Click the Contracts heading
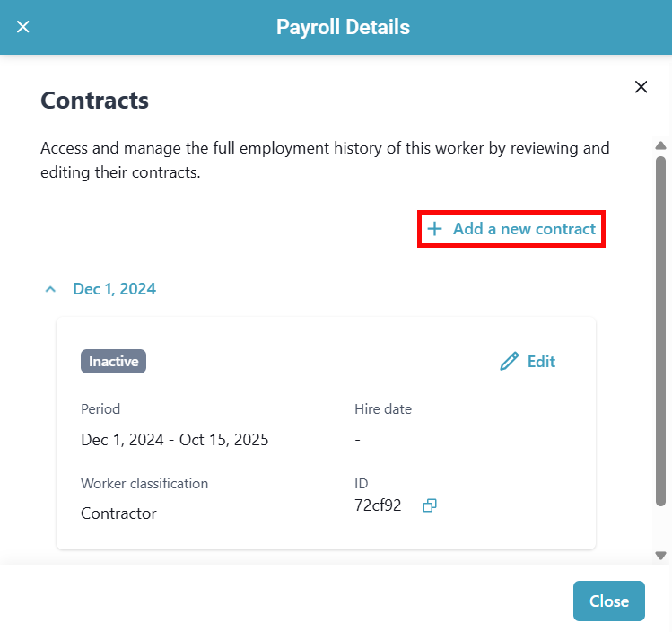 94,101
